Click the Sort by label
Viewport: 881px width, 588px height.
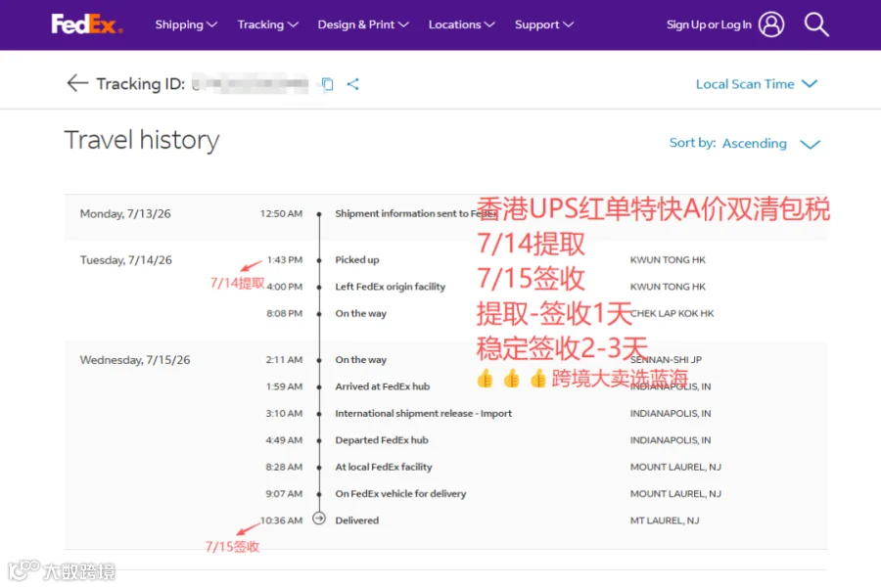[692, 143]
